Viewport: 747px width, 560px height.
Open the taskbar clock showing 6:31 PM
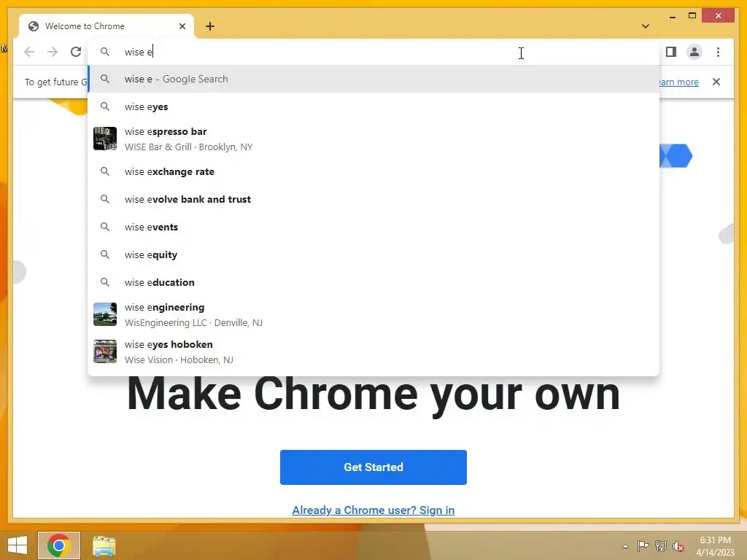pos(715,545)
